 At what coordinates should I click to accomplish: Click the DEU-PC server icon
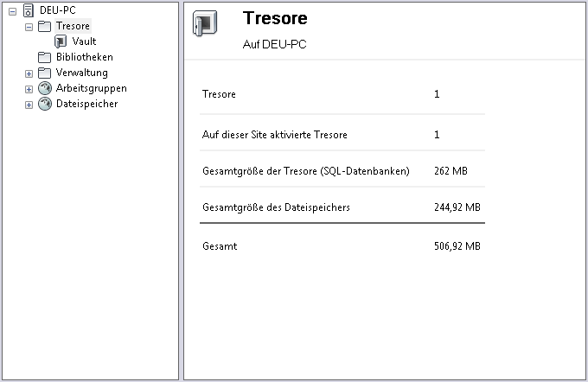tap(29, 10)
